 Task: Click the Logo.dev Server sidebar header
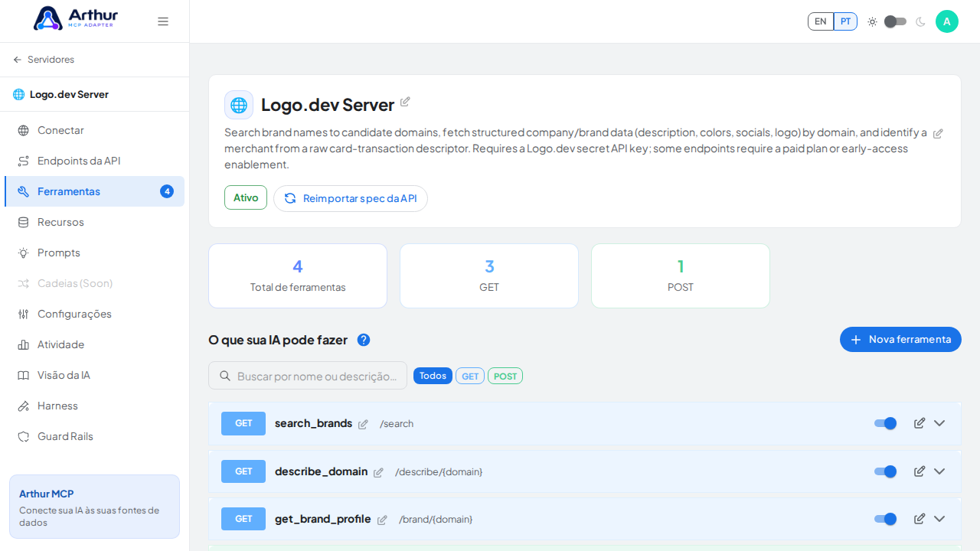tap(94, 94)
